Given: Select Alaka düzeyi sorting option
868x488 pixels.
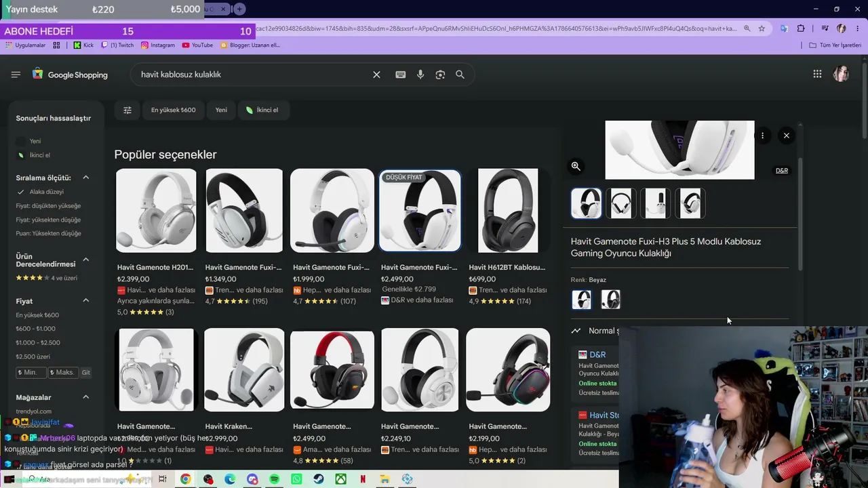Looking at the screenshot, I should 46,192.
